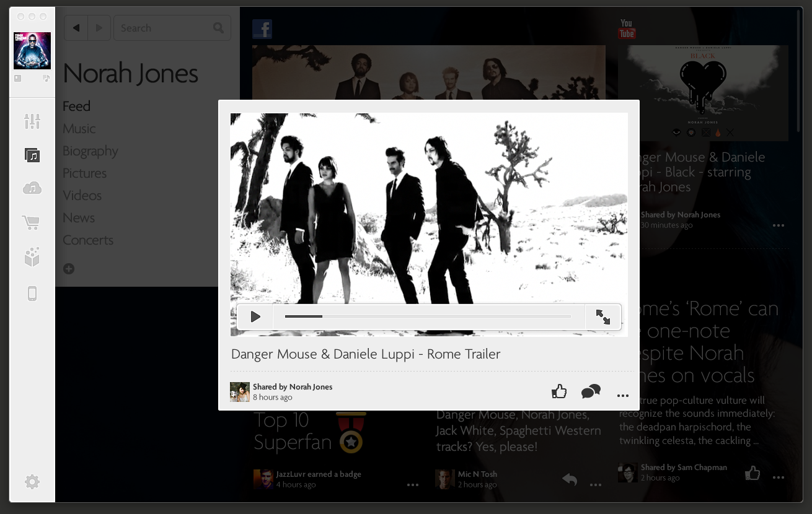Viewport: 812px width, 514px height.
Task: Open the Pictures section
Action: click(x=84, y=173)
